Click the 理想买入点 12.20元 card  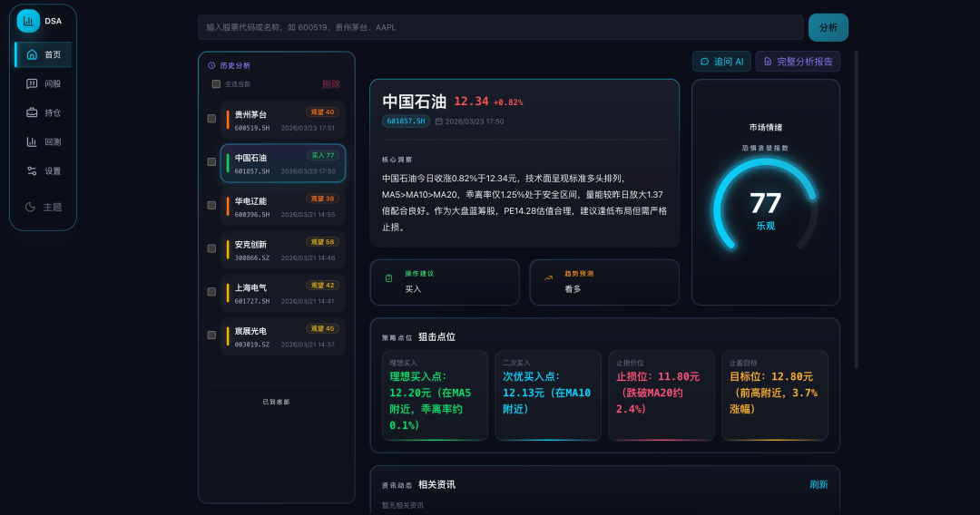(x=435, y=395)
